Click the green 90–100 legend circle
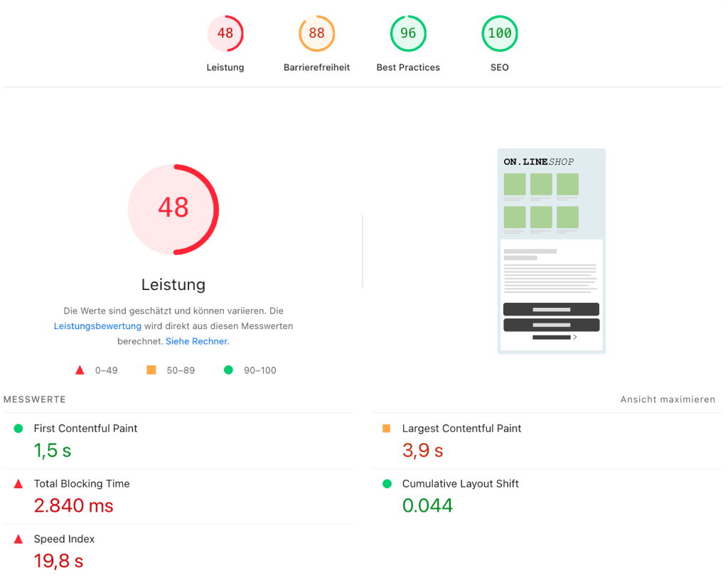 click(x=228, y=370)
